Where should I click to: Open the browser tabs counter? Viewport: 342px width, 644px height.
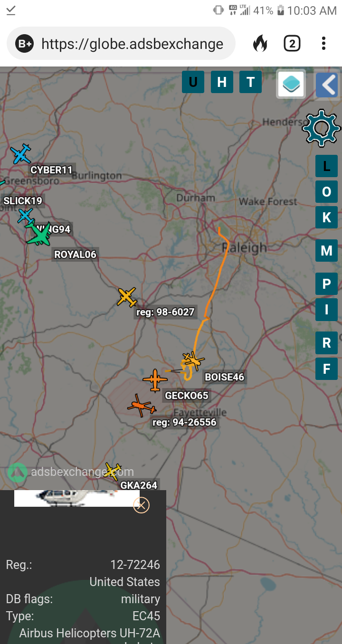pos(292,44)
